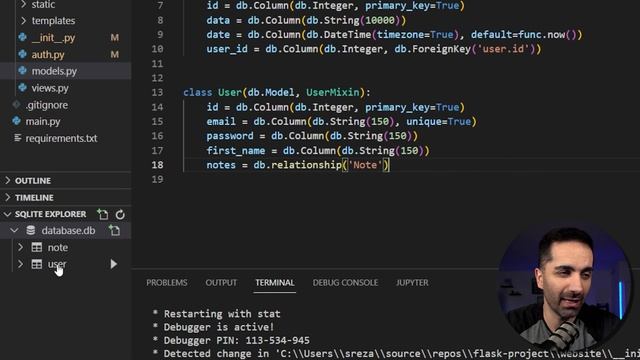
Task: Click the email field on line 15
Action: 221,122
